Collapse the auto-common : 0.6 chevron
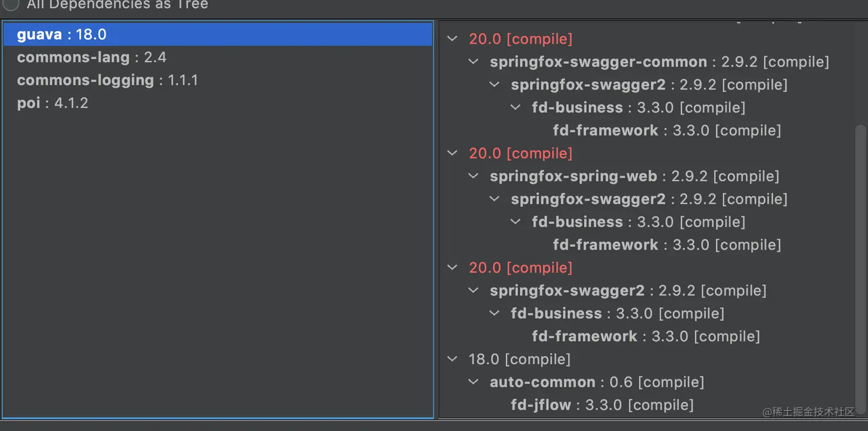868x431 pixels. pos(474,382)
